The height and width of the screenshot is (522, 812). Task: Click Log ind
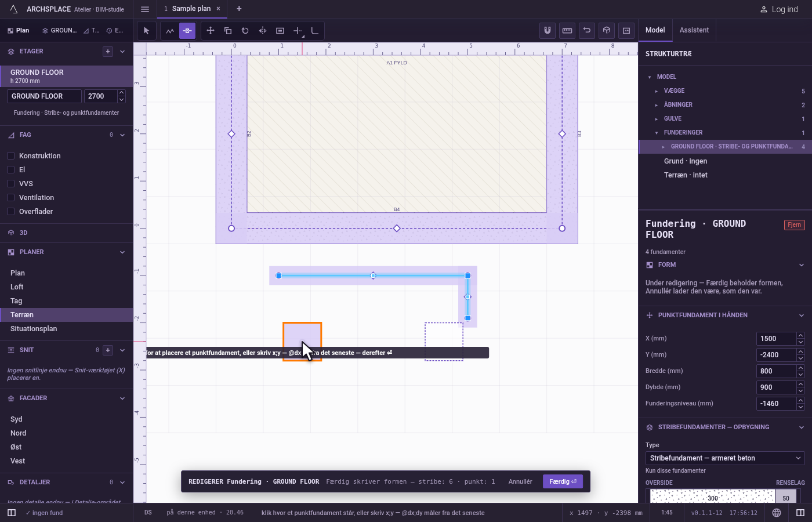tap(779, 9)
